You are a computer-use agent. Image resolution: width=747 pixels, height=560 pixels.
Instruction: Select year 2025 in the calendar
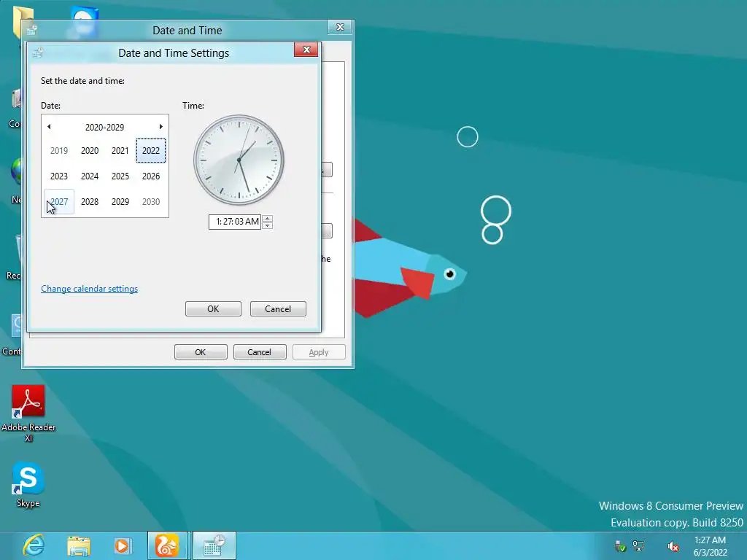click(120, 176)
